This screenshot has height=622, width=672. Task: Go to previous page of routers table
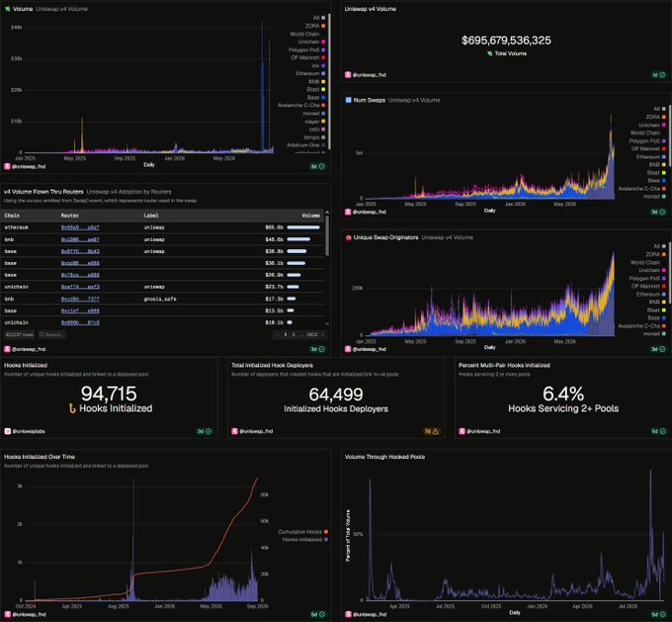[278, 334]
